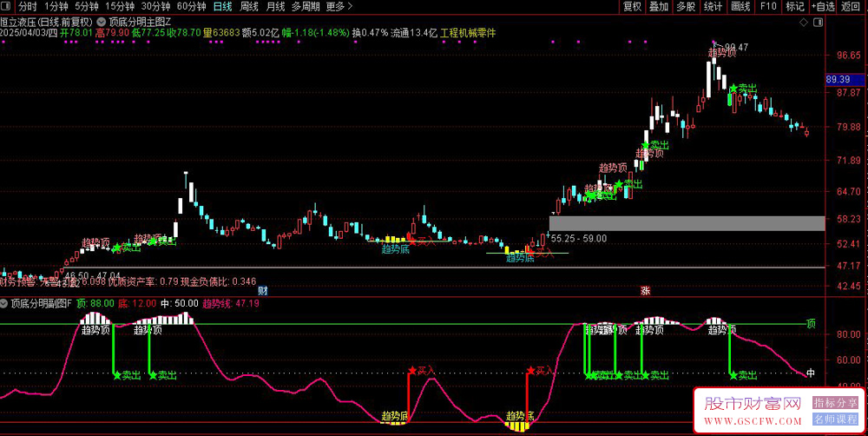Select the 60分钟 period tab
Image resolution: width=868 pixels, height=436 pixels.
point(192,7)
